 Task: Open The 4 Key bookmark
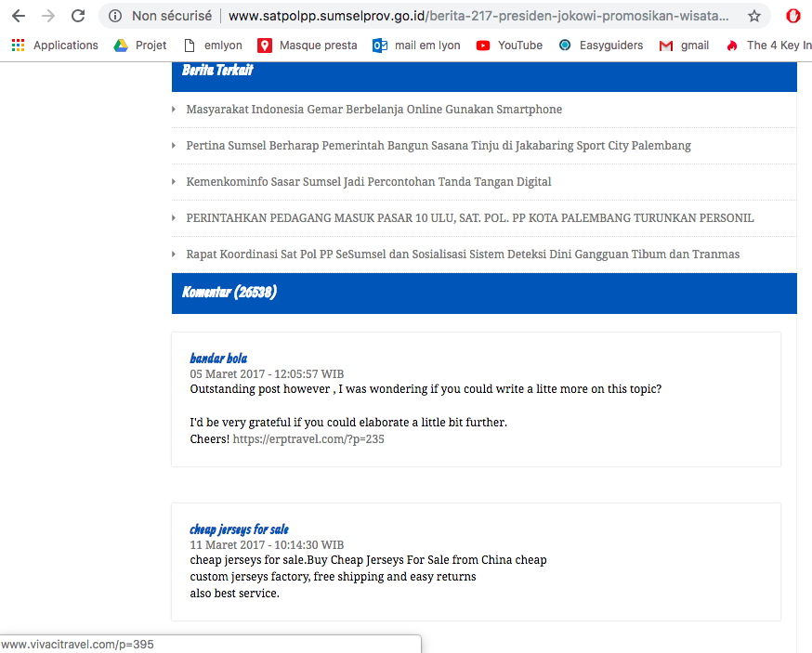tap(769, 46)
